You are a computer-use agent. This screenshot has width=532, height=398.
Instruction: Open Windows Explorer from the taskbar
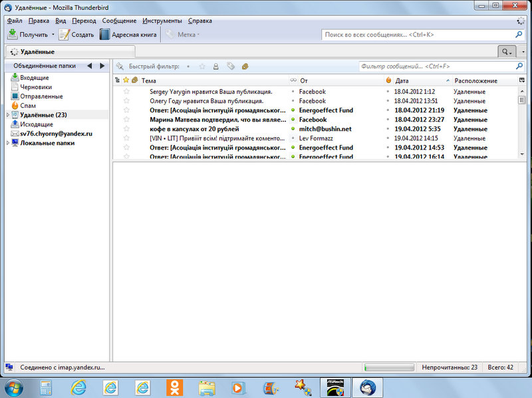click(x=207, y=388)
